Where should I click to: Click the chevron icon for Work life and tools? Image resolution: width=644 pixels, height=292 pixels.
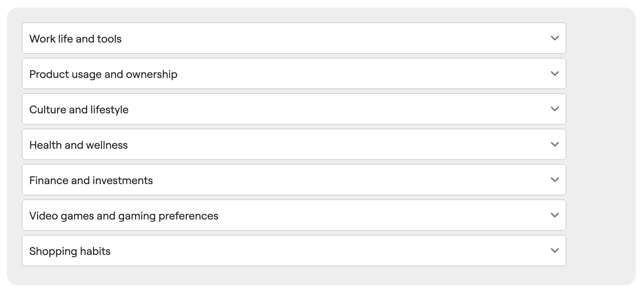tap(554, 38)
